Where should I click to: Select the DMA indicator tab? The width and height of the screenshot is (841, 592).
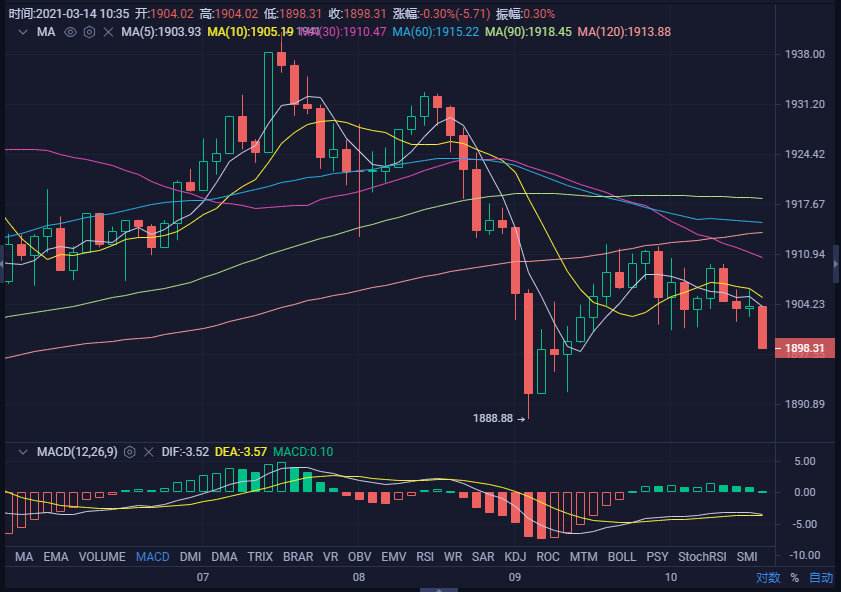pyautogui.click(x=224, y=557)
